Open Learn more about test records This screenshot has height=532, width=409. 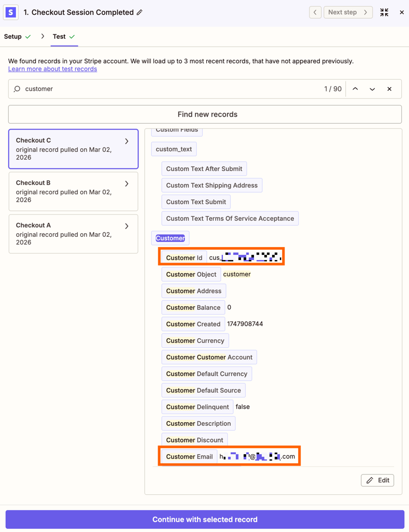pyautogui.click(x=52, y=69)
